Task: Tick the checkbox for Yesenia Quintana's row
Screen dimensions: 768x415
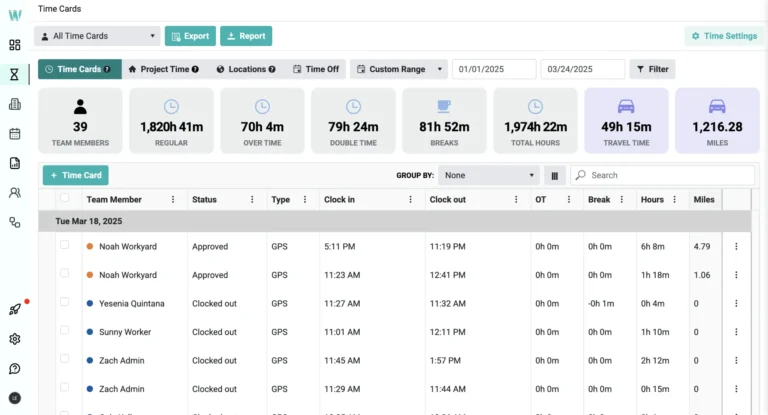Action: (65, 303)
